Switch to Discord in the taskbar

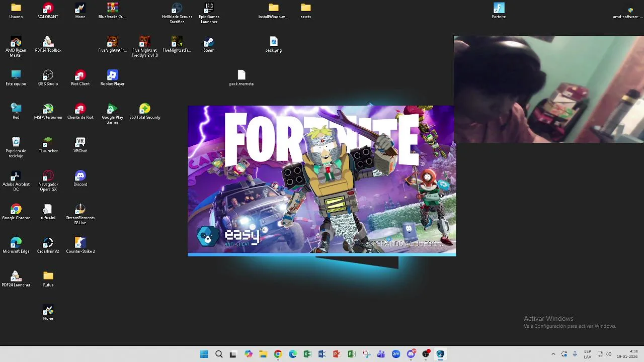pyautogui.click(x=411, y=354)
